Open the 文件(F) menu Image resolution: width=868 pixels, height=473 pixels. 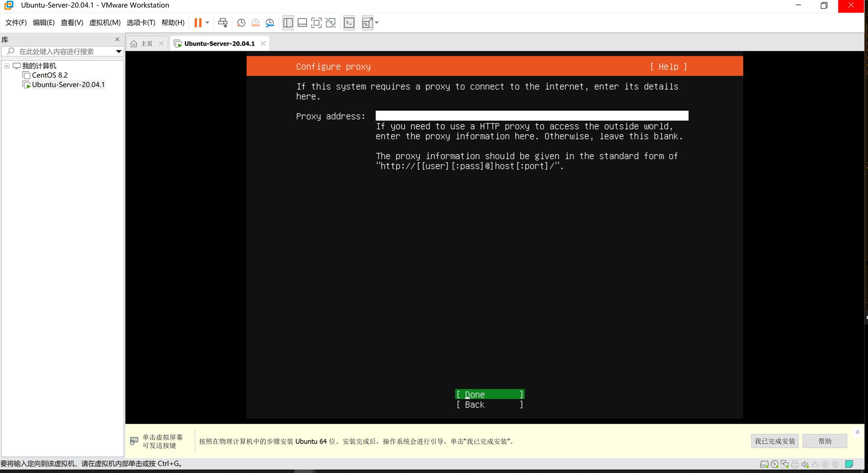tap(16, 23)
